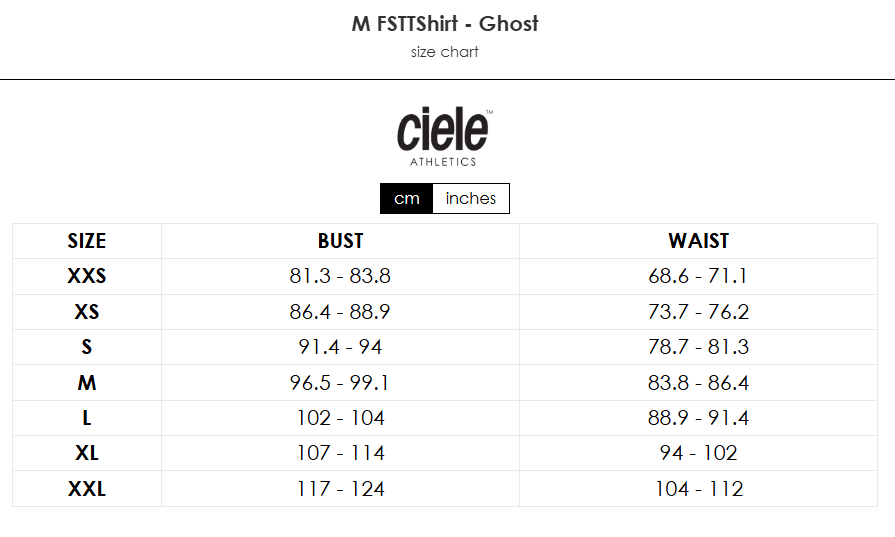Viewport: 895px width, 537px height.
Task: Select the XXS size row label
Action: tap(87, 276)
